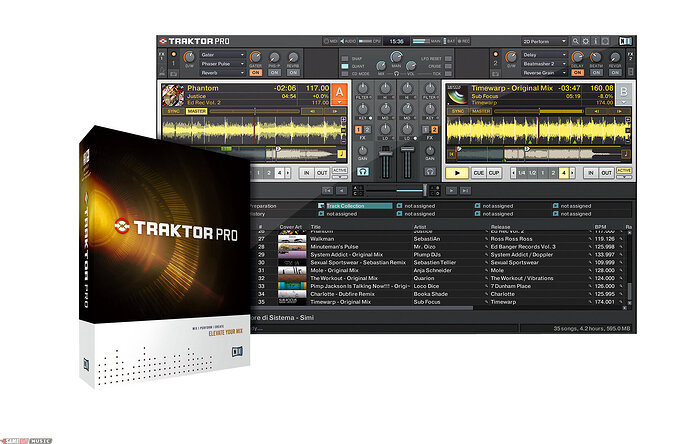Open the Reverse Grain effect dropdown
The width and height of the screenshot is (690, 444).
[x=544, y=73]
